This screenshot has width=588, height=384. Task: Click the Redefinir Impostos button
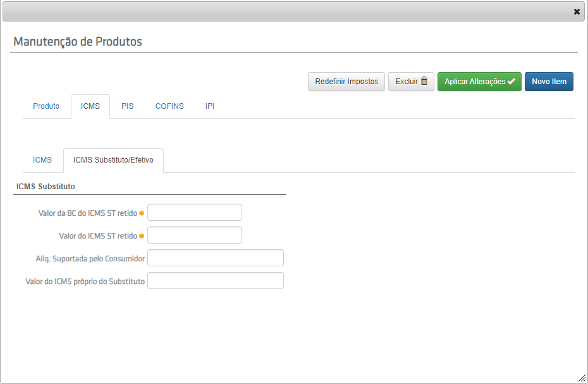tap(346, 82)
